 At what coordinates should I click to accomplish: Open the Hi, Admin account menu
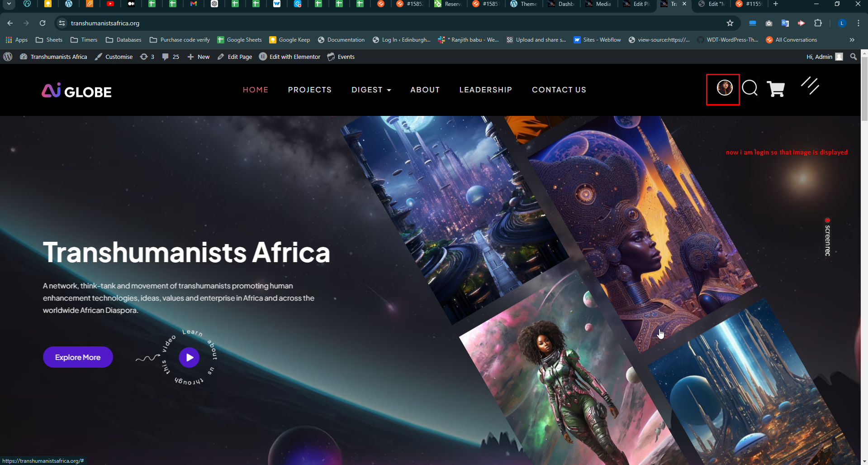click(825, 57)
